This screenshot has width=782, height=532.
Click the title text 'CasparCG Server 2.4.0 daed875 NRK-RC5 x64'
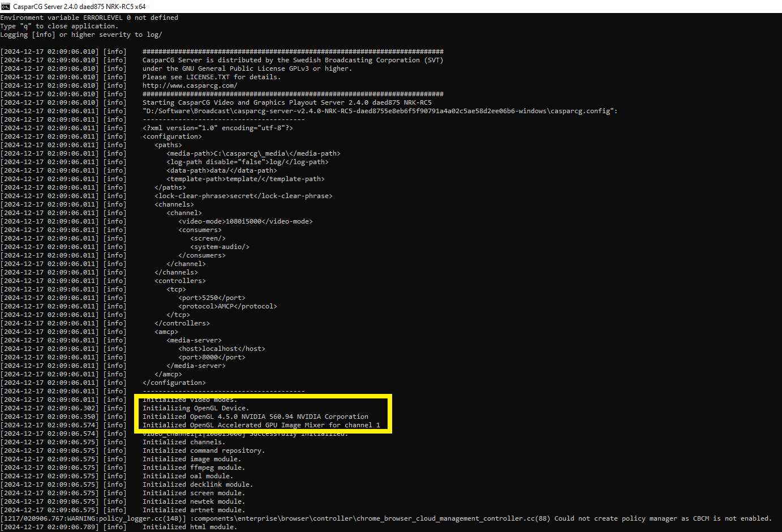[79, 6]
